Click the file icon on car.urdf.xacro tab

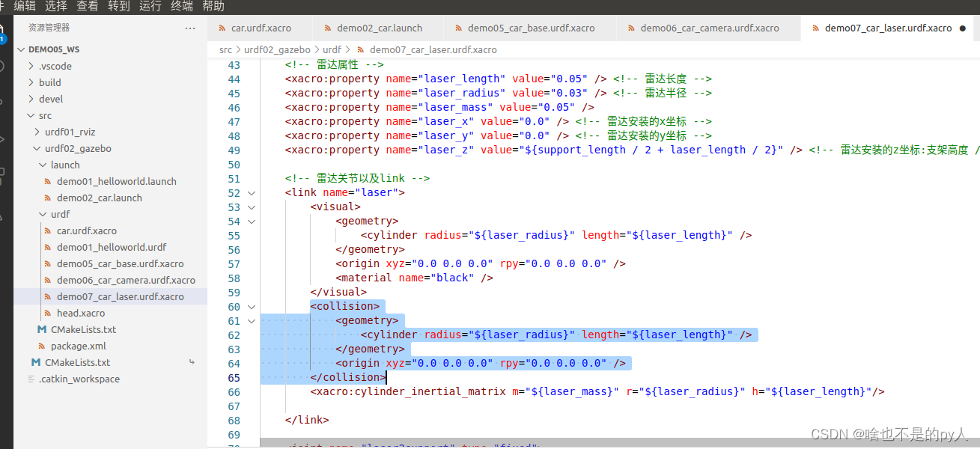[x=222, y=28]
